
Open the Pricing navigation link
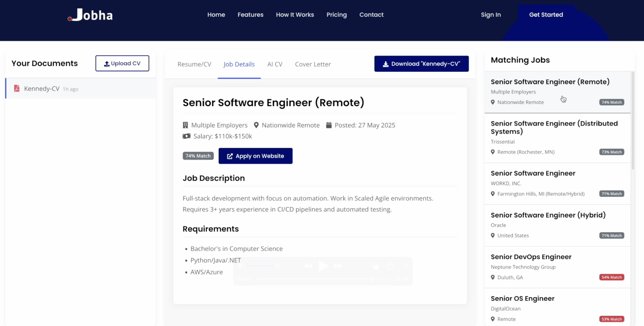337,15
